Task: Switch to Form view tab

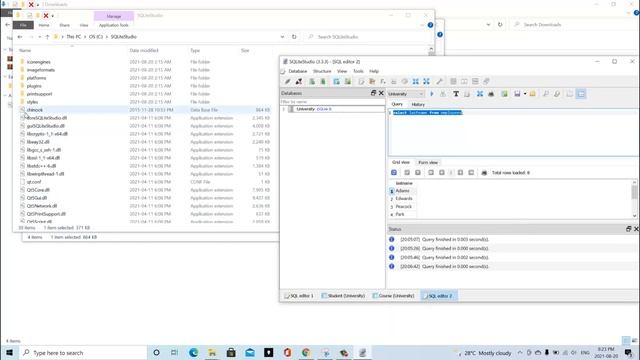Action: [428, 162]
